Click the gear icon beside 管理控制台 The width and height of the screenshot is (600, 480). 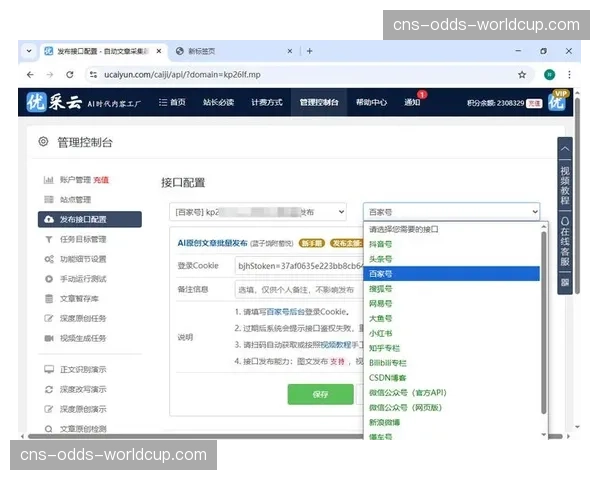click(x=43, y=142)
